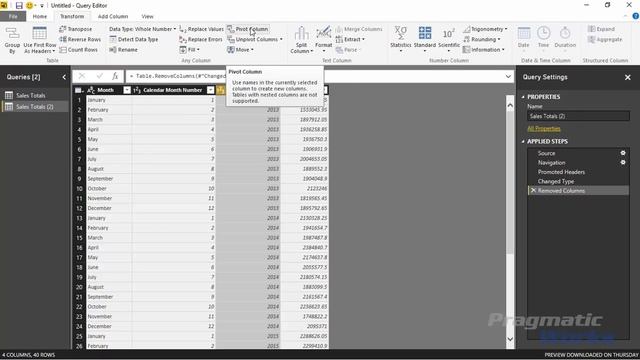
Task: Click Rename column button
Action: [x=123, y=50]
